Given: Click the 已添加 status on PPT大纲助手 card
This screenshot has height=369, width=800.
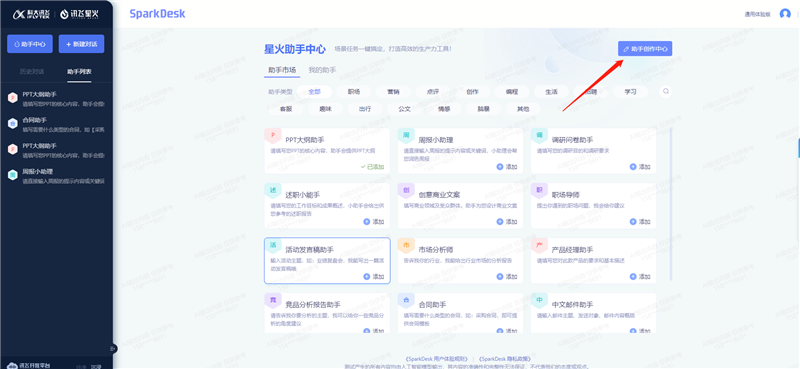Looking at the screenshot, I should pos(372,167).
